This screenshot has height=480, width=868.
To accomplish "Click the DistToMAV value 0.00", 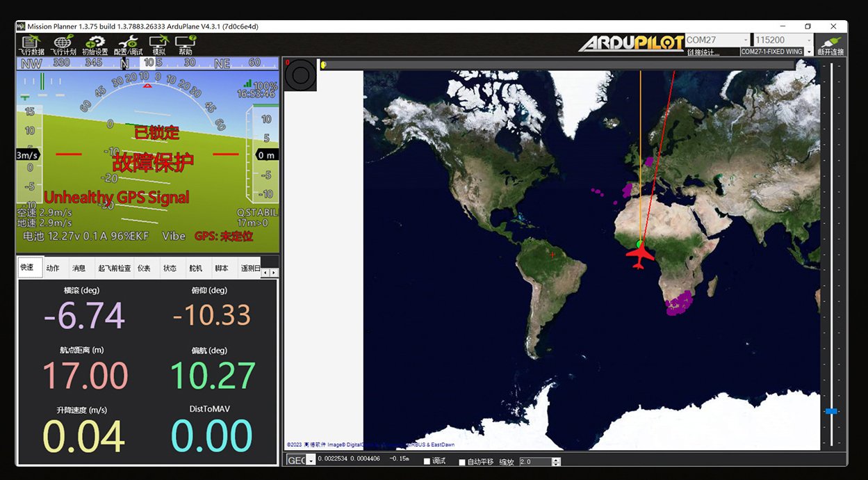I will [212, 436].
